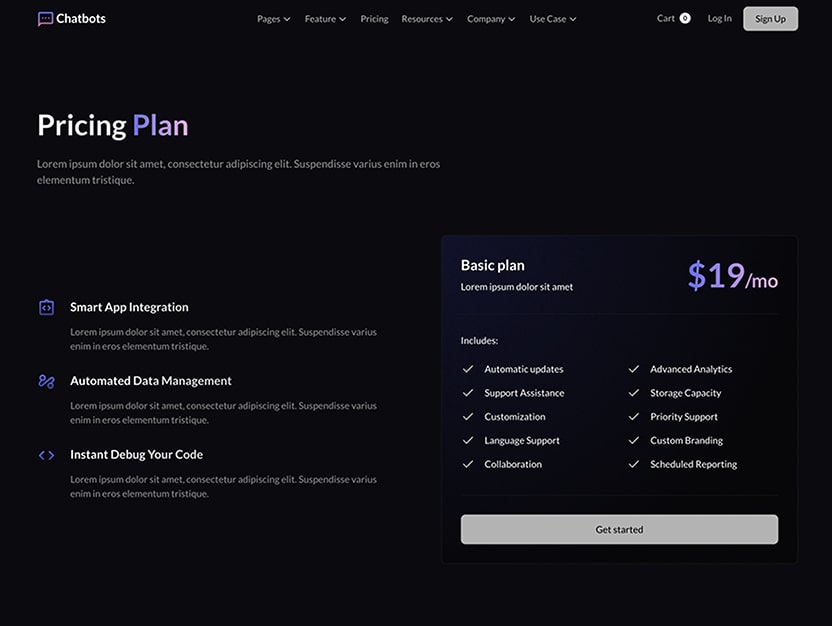Open the Cart with the zero badge

pos(672,18)
